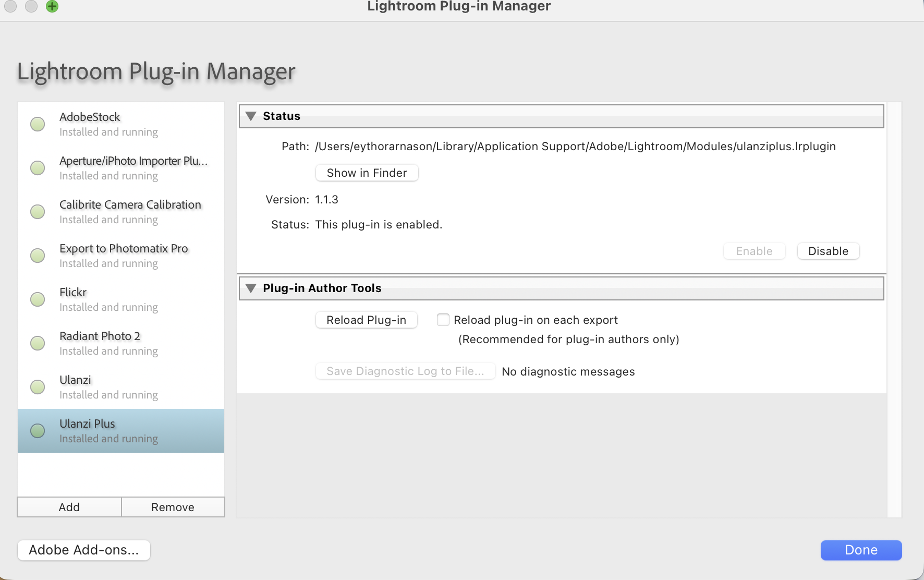
Task: Select Export to Photomatix Pro plug-in
Action: [121, 256]
